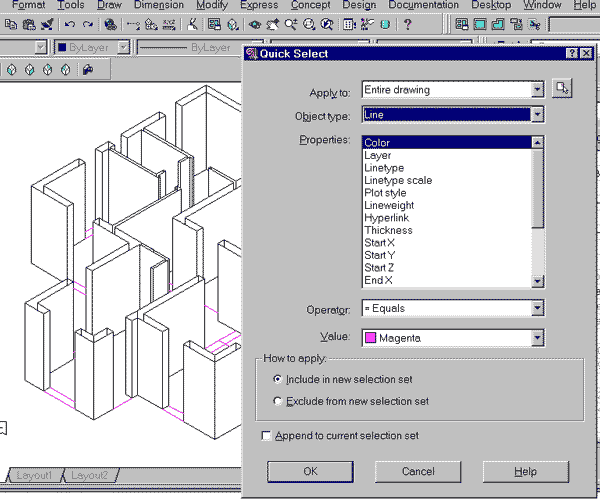Enable Append to current selection set

266,436
